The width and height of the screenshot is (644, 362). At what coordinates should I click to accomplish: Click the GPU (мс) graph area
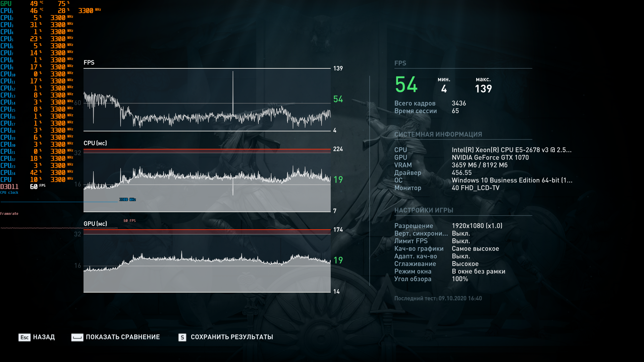coord(207,268)
